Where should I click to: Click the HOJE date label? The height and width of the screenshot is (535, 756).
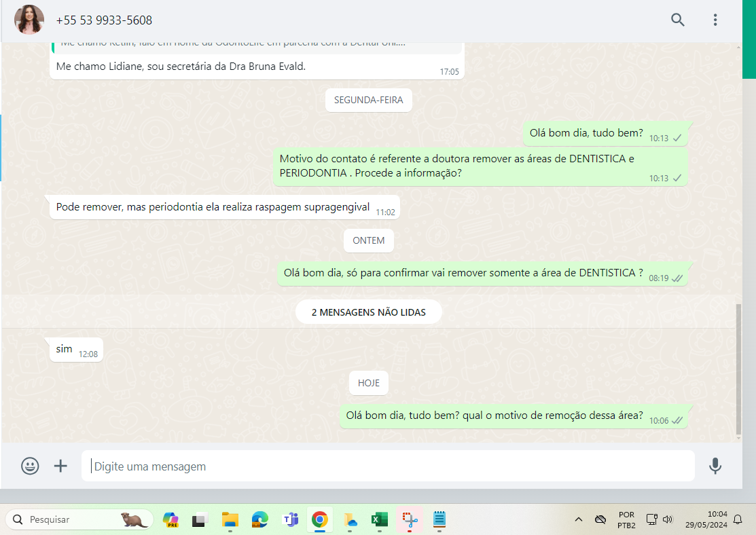tap(368, 383)
